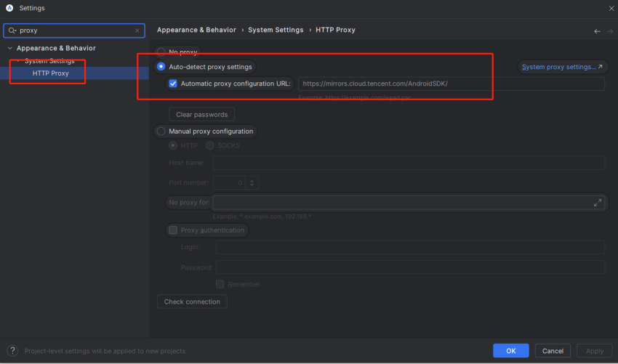Click the Android Studio logo in title bar
This screenshot has width=618, height=364.
tap(9, 8)
